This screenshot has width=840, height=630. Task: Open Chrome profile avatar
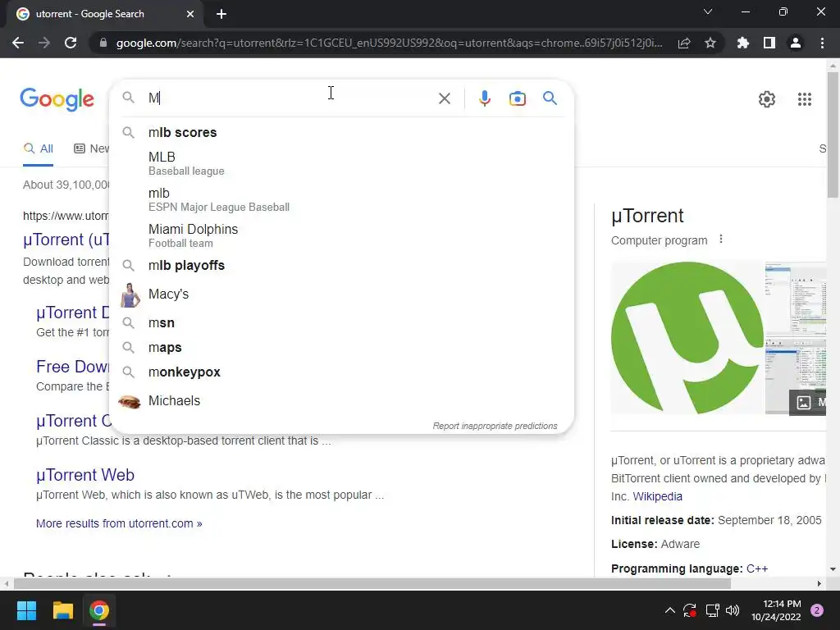(796, 43)
